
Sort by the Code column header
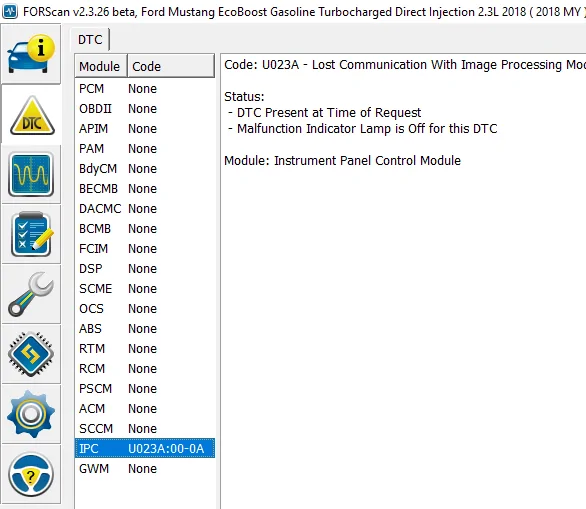pyautogui.click(x=171, y=67)
